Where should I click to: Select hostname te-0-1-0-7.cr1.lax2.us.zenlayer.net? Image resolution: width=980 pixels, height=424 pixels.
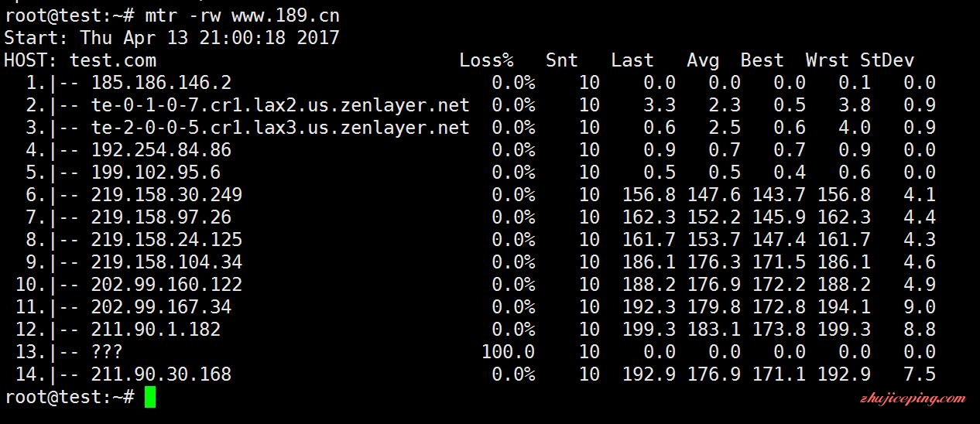[x=280, y=104]
